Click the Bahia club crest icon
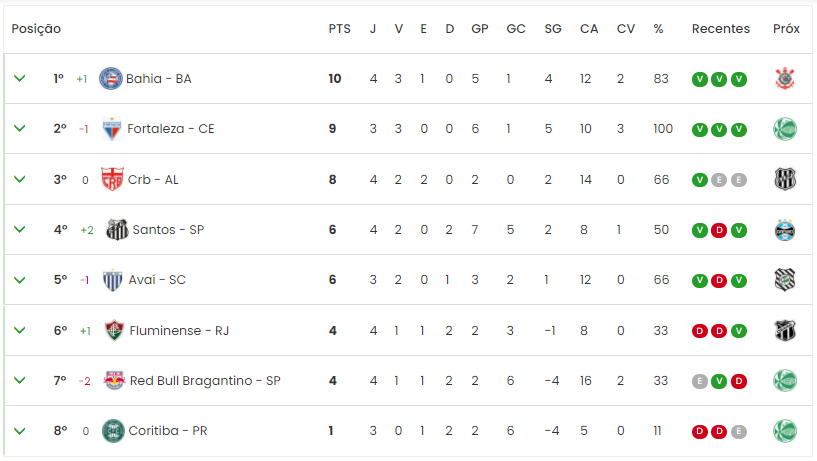 click(110, 79)
